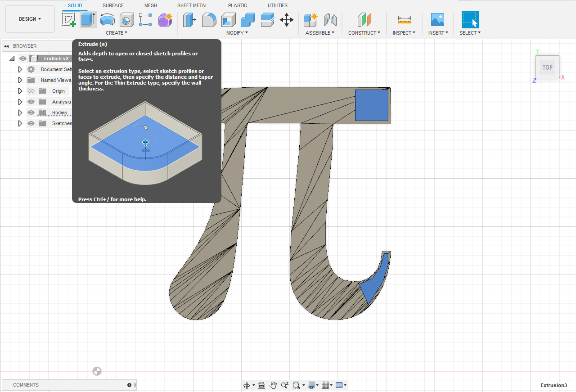
Task: Select the Revolve tool
Action: pyautogui.click(x=107, y=20)
